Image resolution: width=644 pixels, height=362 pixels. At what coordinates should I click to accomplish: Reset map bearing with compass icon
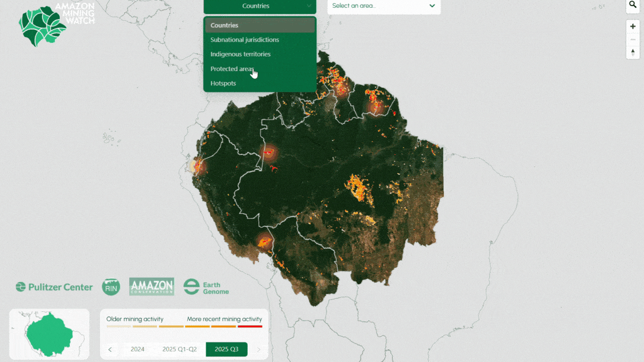(x=633, y=52)
